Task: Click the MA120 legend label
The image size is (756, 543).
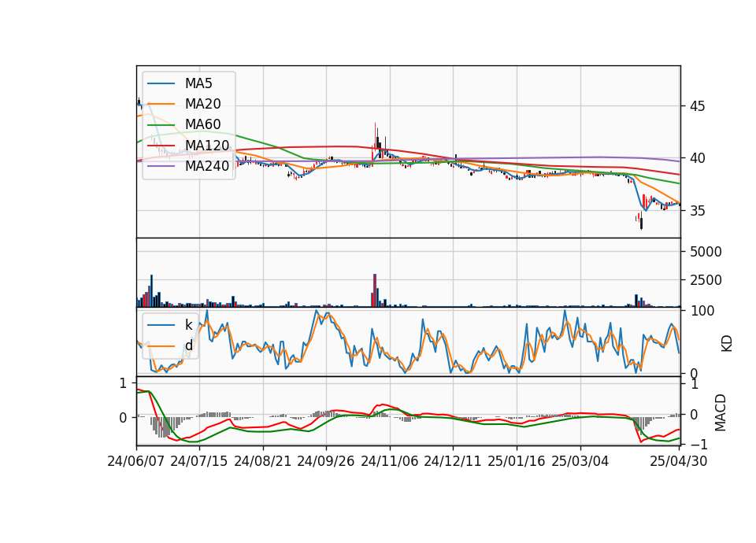Action: [207, 145]
